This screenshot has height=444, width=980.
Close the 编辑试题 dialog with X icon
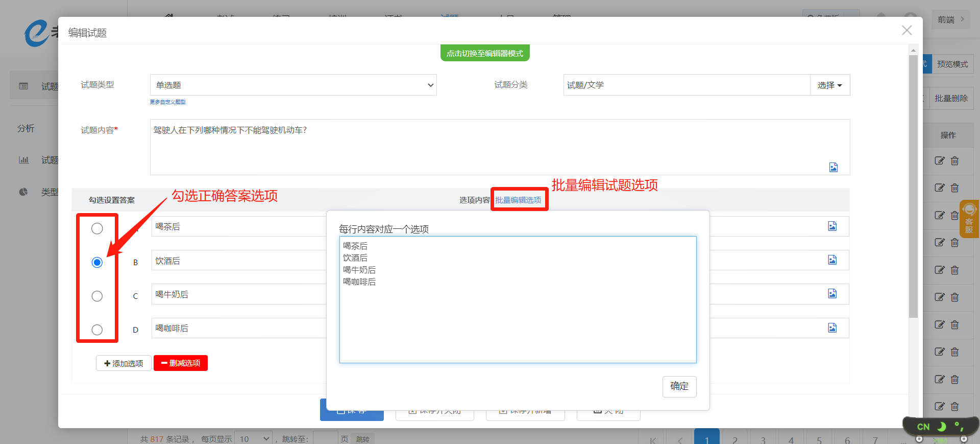coord(906,31)
